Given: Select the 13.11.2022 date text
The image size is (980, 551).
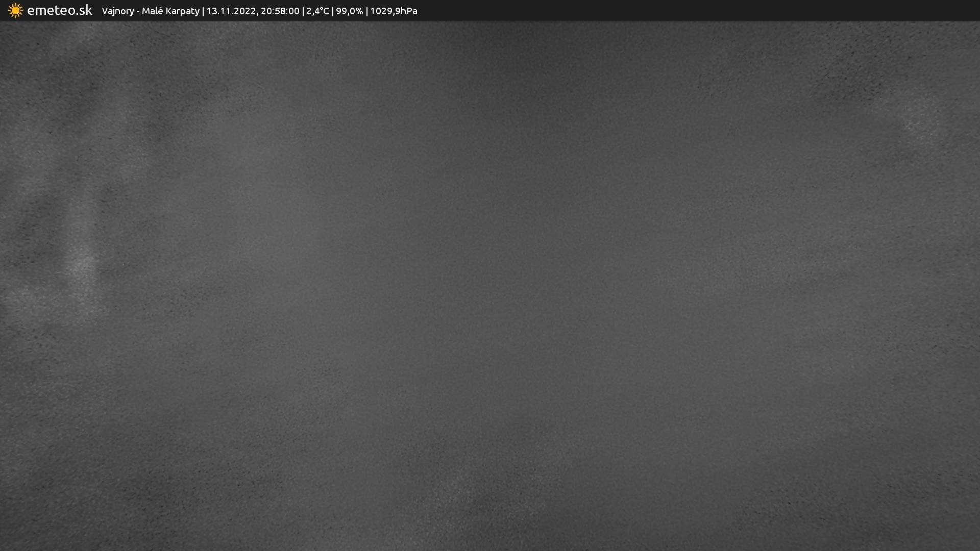Looking at the screenshot, I should coord(231,11).
